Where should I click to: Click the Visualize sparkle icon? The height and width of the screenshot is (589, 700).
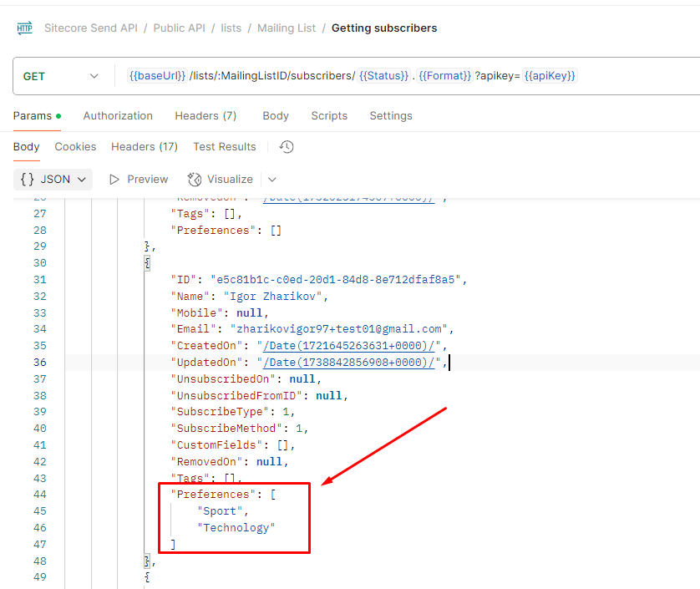pos(194,180)
